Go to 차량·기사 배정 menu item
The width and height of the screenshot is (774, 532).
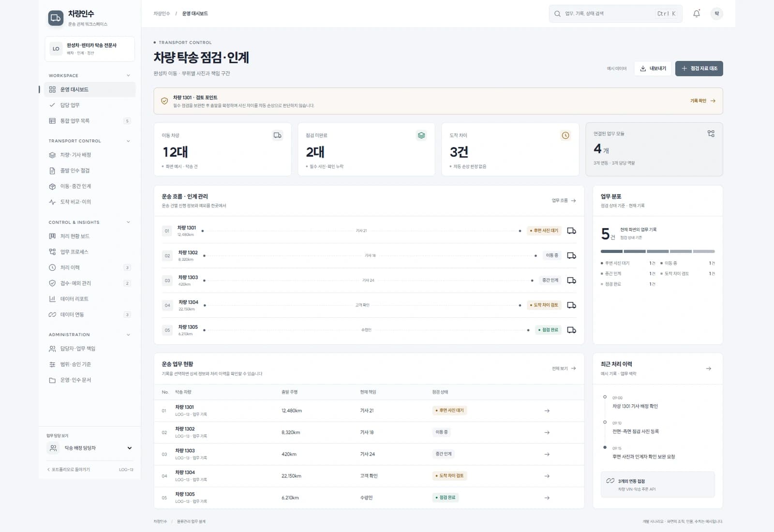click(89, 155)
